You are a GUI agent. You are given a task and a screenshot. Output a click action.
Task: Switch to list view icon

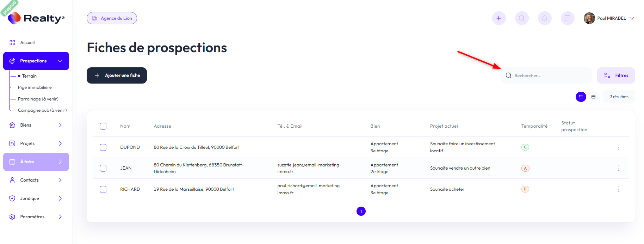click(x=581, y=97)
